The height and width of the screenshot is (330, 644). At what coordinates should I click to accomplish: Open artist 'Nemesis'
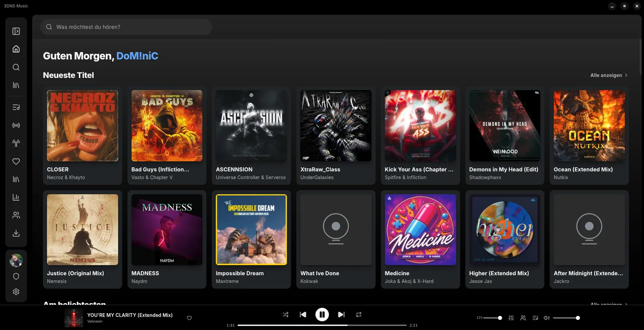click(x=57, y=281)
